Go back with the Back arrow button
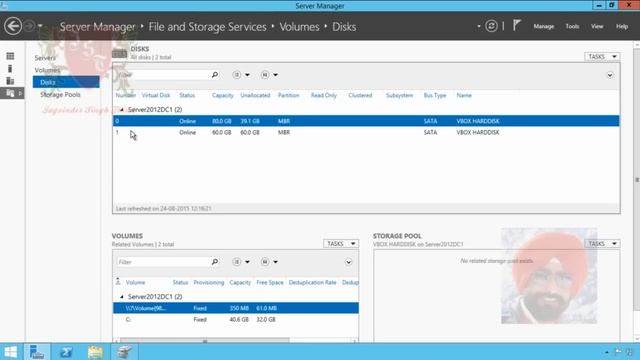 (x=13, y=27)
